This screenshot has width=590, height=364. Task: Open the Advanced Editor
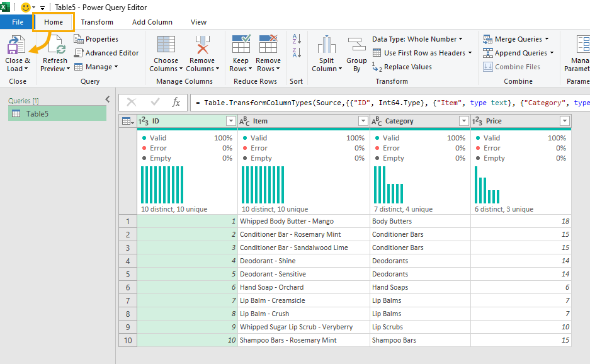pos(106,53)
